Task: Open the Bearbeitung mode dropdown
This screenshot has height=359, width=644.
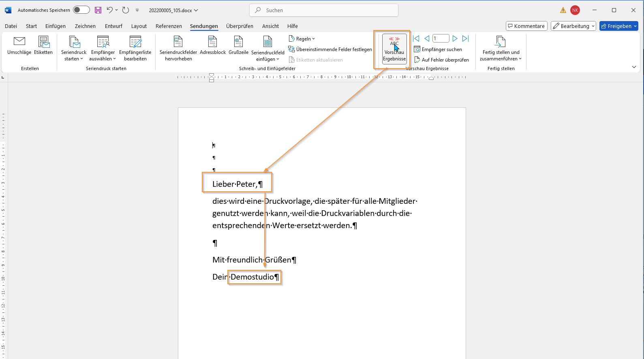Action: [573, 26]
